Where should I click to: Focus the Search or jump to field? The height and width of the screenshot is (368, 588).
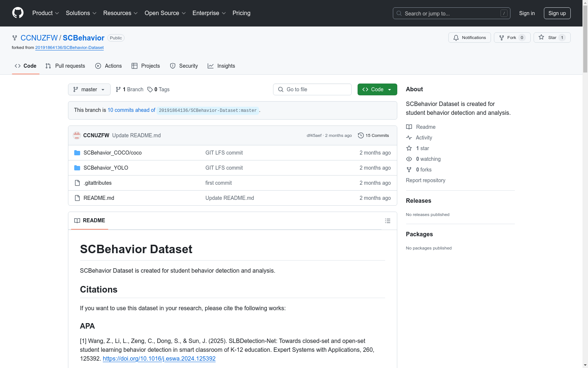coord(451,13)
